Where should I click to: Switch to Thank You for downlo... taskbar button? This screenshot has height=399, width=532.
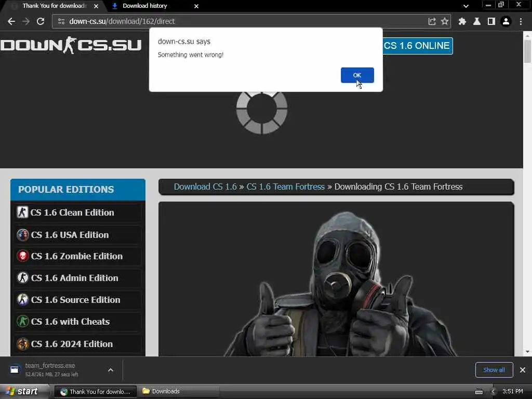(96, 392)
